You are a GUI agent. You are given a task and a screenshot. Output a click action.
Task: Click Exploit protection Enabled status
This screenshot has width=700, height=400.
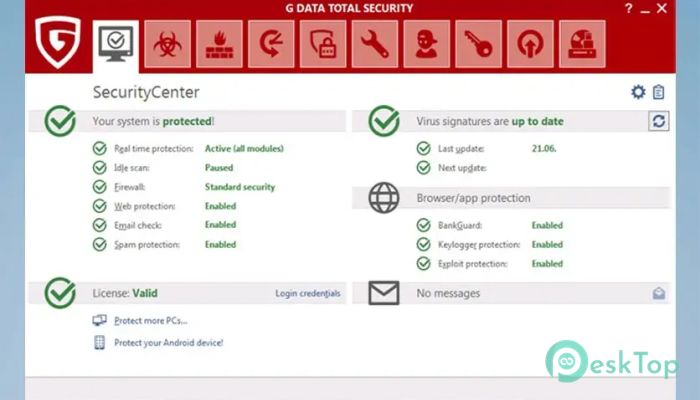(x=547, y=264)
